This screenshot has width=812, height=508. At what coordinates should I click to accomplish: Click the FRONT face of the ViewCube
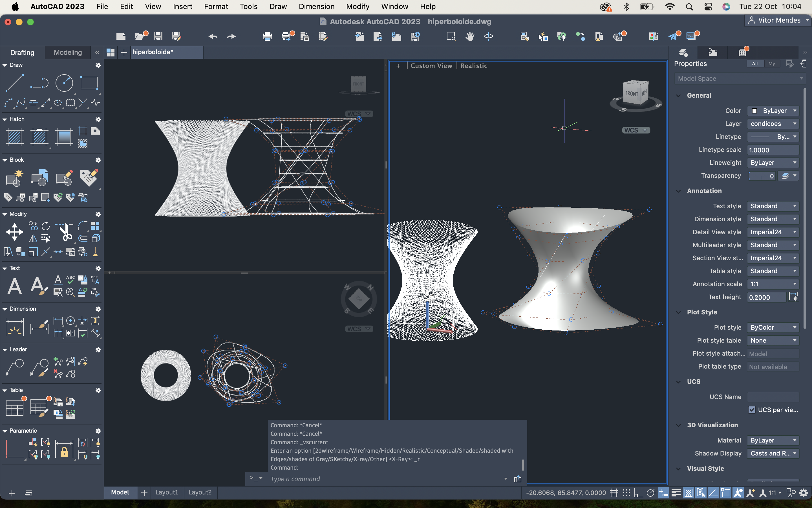[632, 94]
